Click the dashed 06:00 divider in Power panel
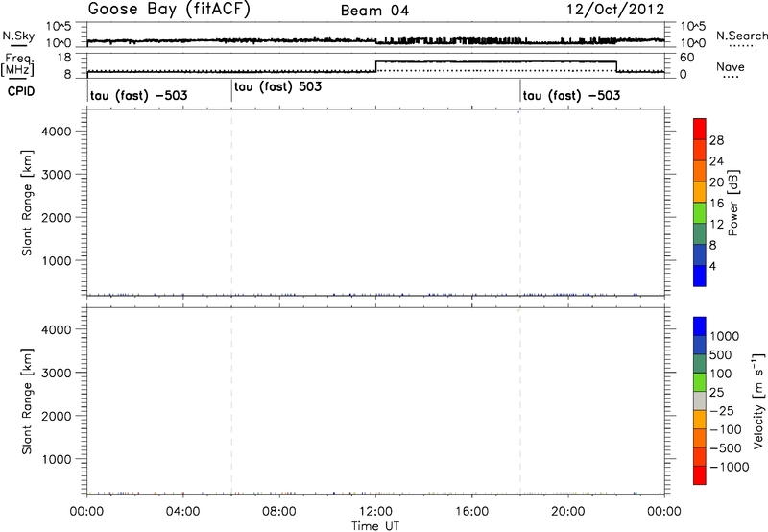 coord(231,202)
